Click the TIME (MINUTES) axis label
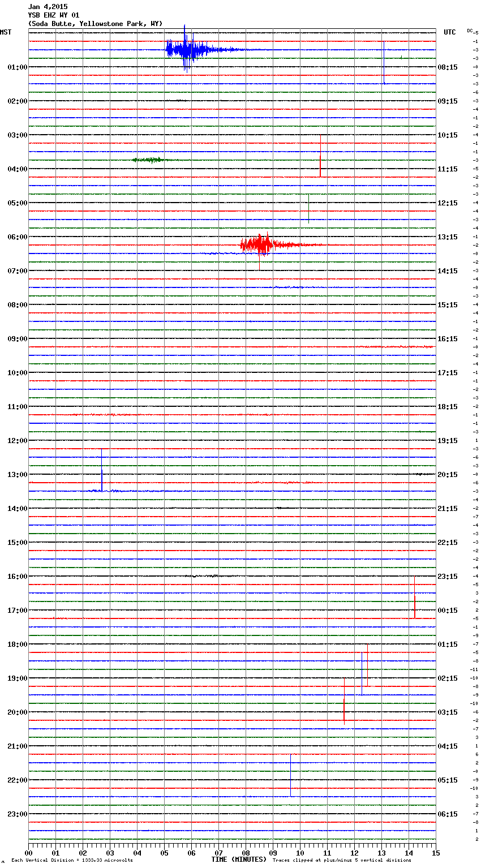481x868 pixels. 239,860
